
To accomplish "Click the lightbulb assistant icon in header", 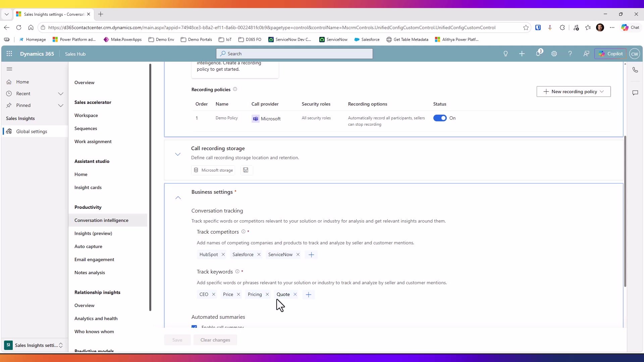I will click(x=505, y=54).
